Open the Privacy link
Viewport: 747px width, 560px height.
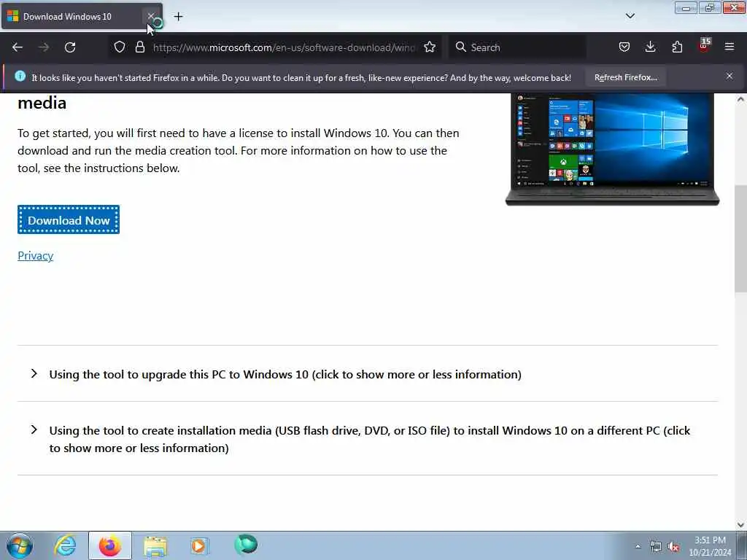(35, 256)
